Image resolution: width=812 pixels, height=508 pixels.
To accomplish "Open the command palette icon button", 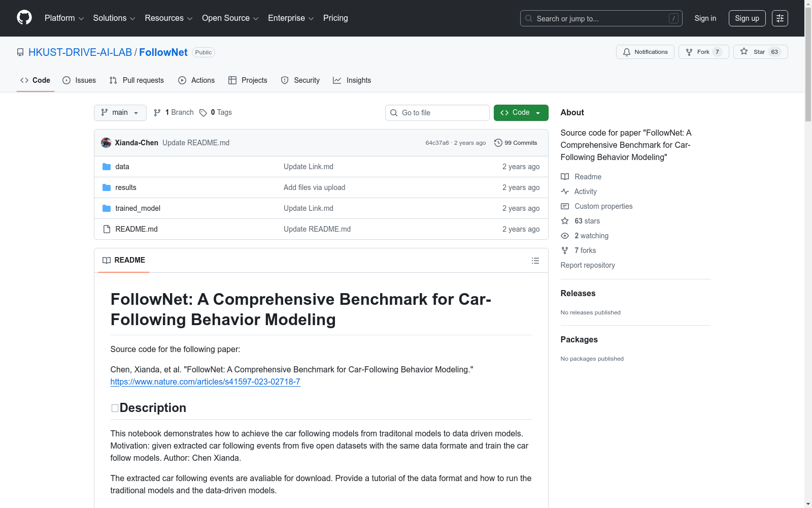I will tap(780, 18).
